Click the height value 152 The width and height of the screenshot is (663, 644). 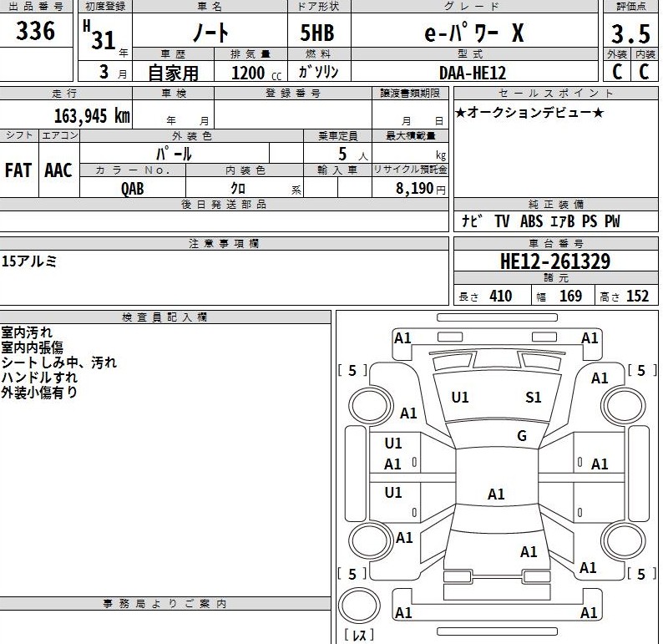coord(638,296)
